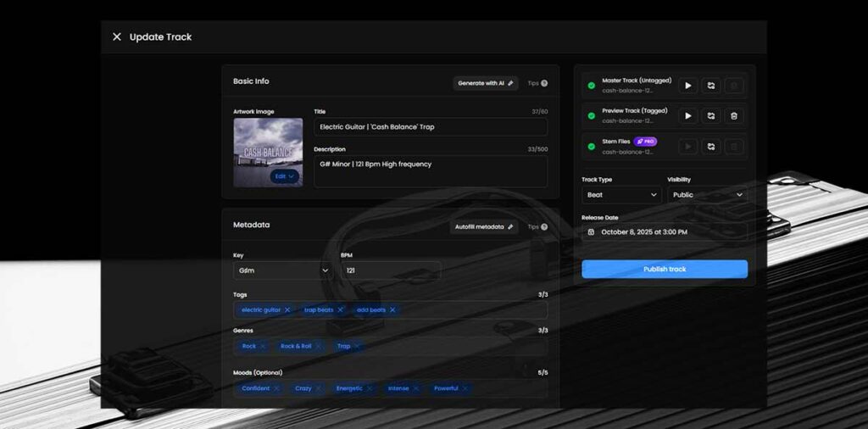Click the Autofill metadata button
This screenshot has height=429, width=868.
point(484,226)
